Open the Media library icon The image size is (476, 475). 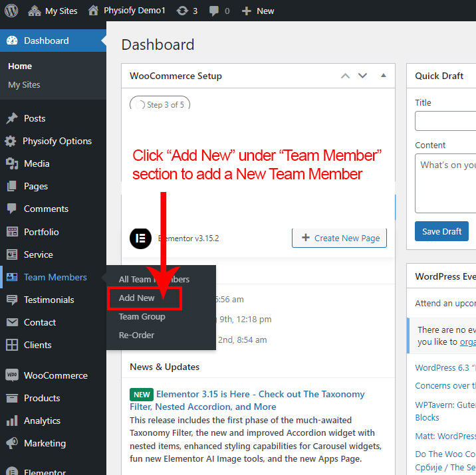11,163
